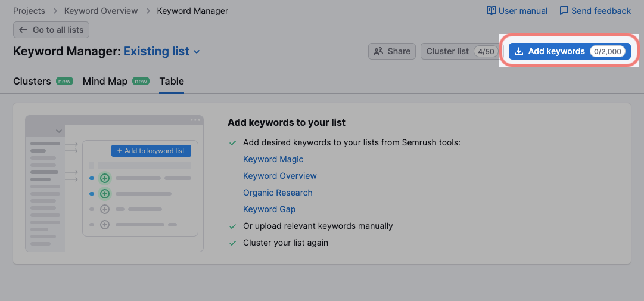Click the Keyword Manager breadcrumb text

pos(192,11)
